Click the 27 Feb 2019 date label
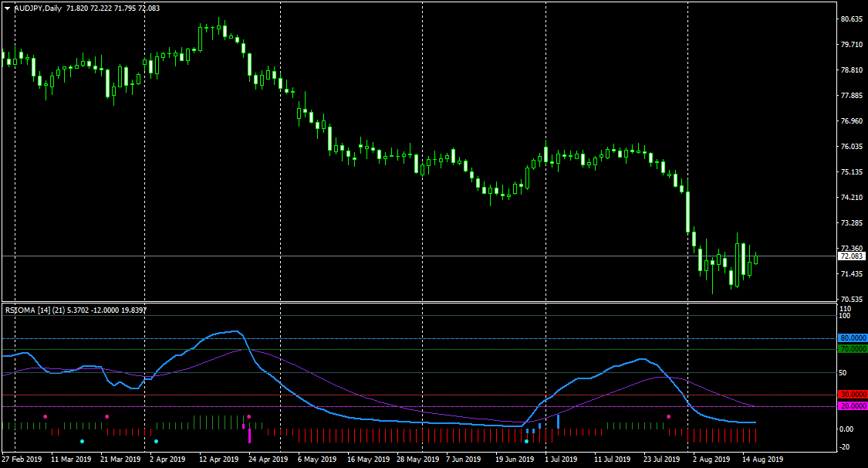This screenshot has width=868, height=468. click(22, 460)
